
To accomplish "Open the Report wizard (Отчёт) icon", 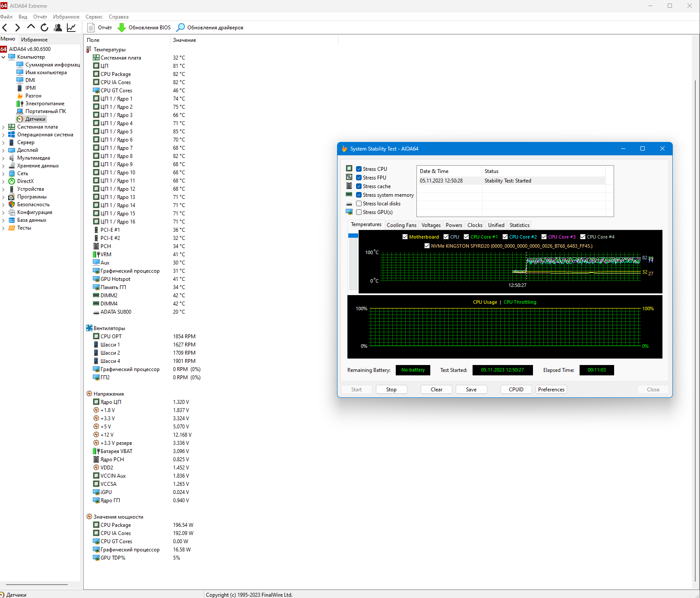I will 91,28.
